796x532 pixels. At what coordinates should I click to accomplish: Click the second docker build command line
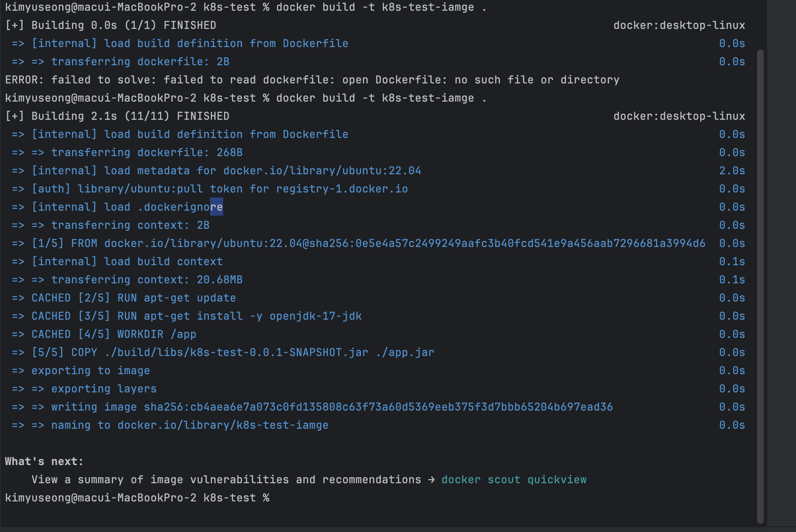tap(246, 98)
